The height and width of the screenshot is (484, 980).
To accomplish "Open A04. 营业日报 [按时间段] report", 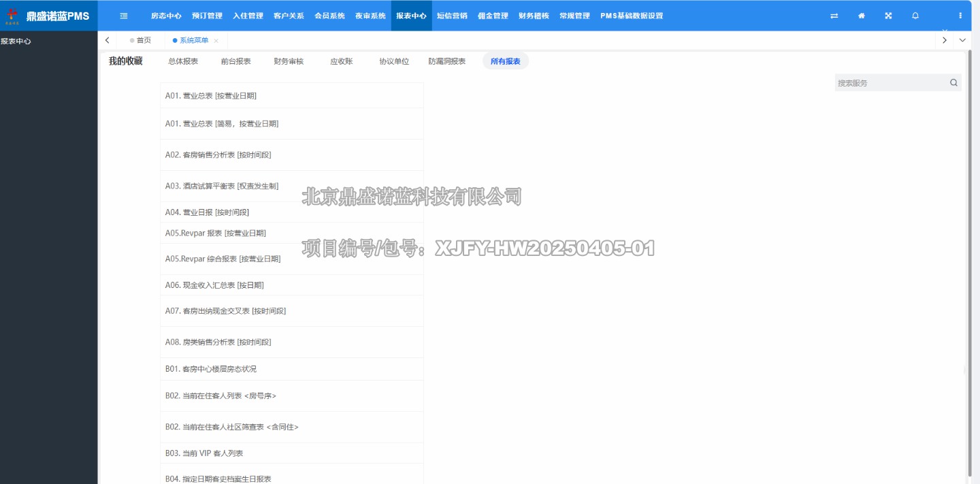I will pyautogui.click(x=291, y=212).
